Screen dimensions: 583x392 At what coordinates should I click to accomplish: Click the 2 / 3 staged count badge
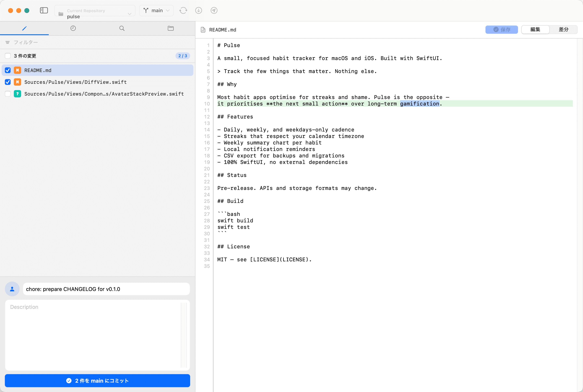coord(183,56)
